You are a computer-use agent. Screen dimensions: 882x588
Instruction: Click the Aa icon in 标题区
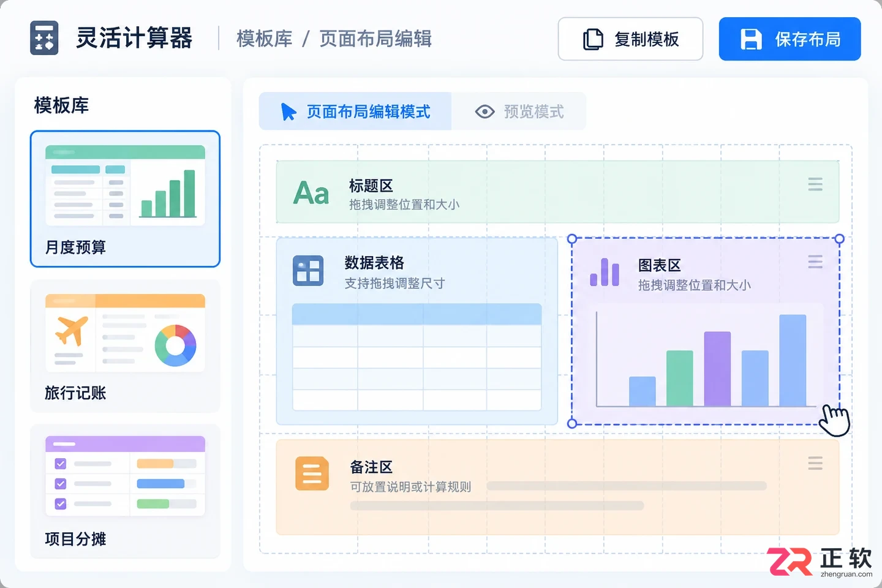pos(311,194)
